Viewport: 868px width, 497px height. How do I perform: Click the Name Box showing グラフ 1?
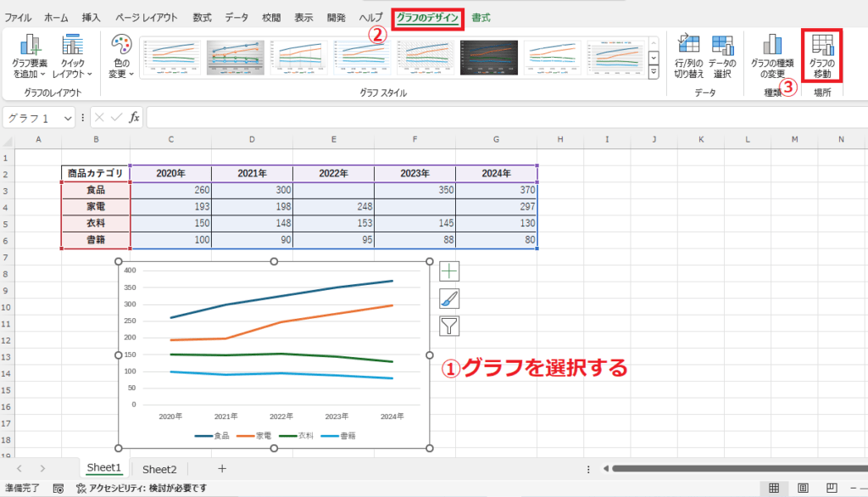(32, 118)
